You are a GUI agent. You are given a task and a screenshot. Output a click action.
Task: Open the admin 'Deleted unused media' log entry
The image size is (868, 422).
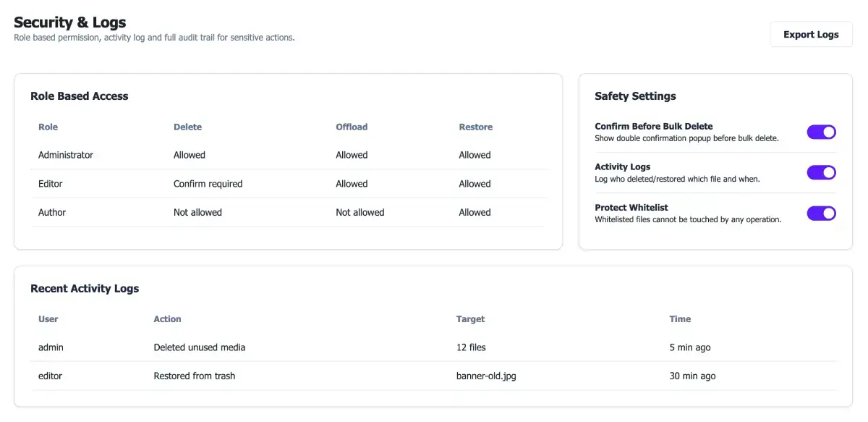point(433,347)
